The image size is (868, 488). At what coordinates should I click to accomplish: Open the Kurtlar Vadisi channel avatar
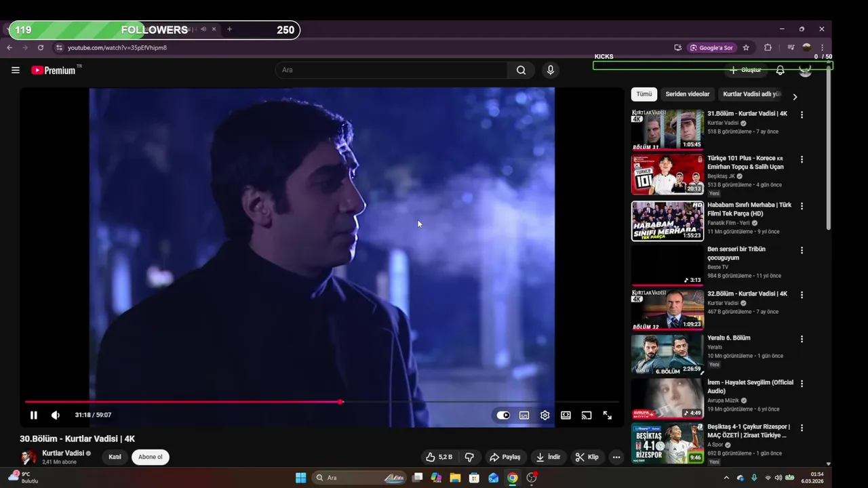[x=28, y=457]
